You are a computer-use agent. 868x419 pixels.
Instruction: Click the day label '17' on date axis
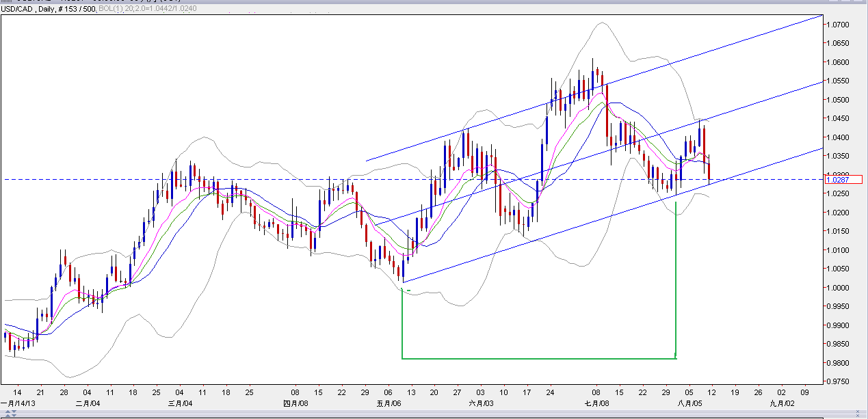[x=527, y=393]
